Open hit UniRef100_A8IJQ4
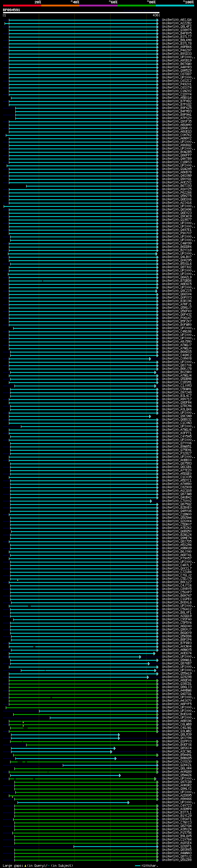197x868 pixels. [x=176, y=20]
